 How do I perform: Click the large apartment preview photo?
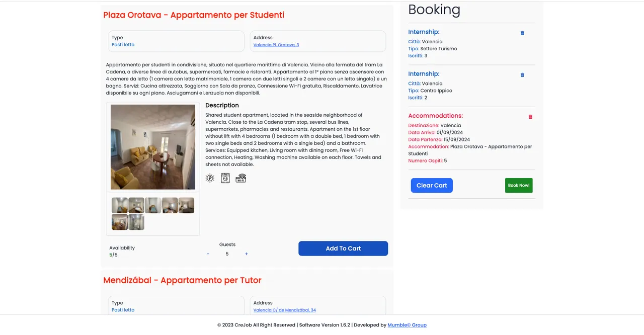coord(153,146)
